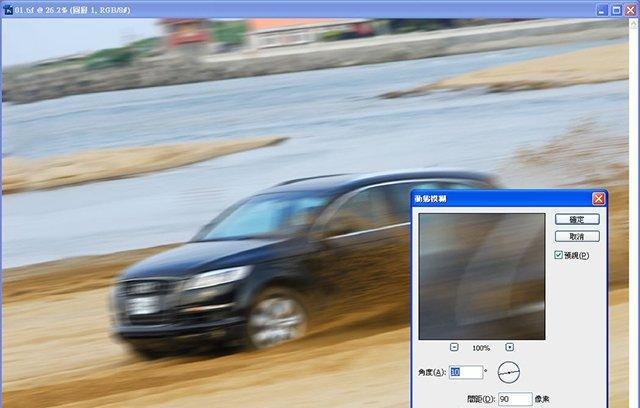
Task: Close the 動態模糊 dialog via red X
Action: [x=598, y=199]
